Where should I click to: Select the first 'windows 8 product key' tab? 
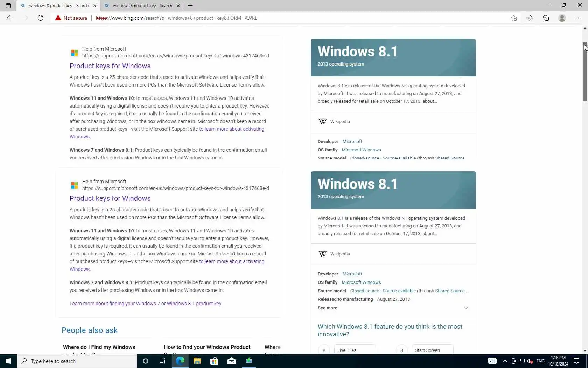(58, 6)
